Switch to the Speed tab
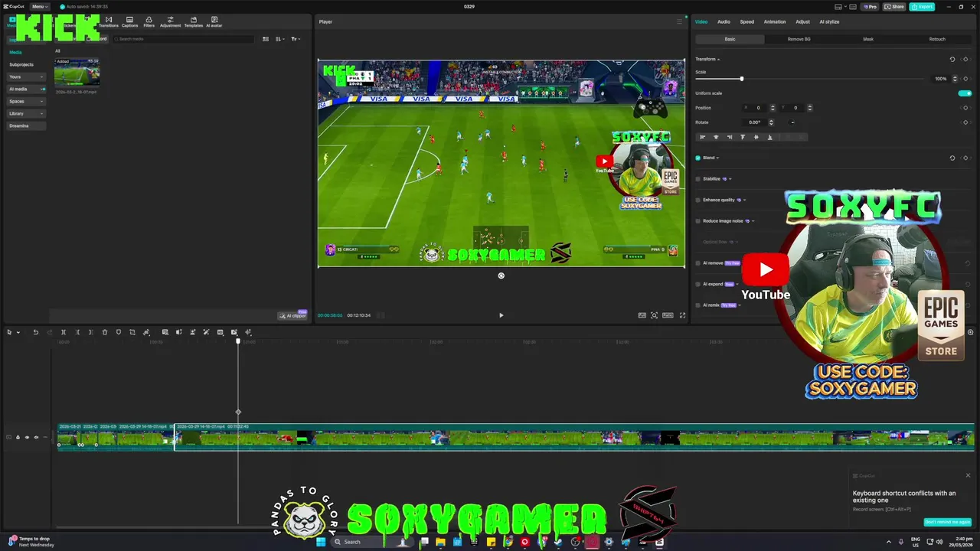Screen dimensions: 980x551 coord(746,21)
